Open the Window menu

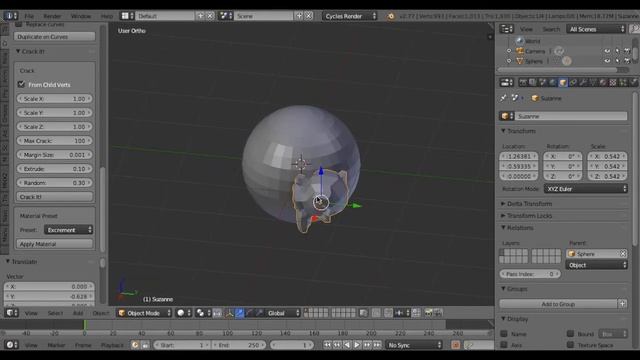[x=81, y=16]
